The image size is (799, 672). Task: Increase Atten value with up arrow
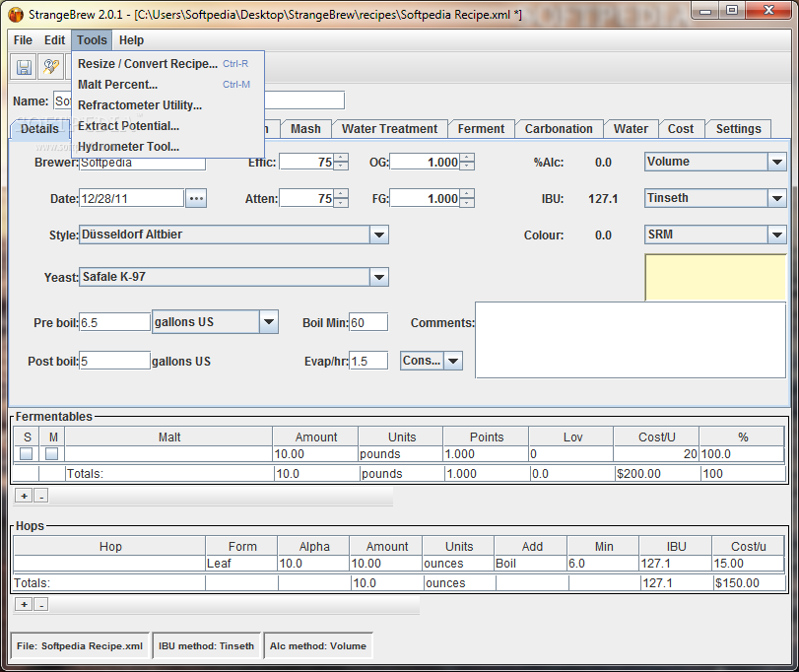pyautogui.click(x=341, y=194)
